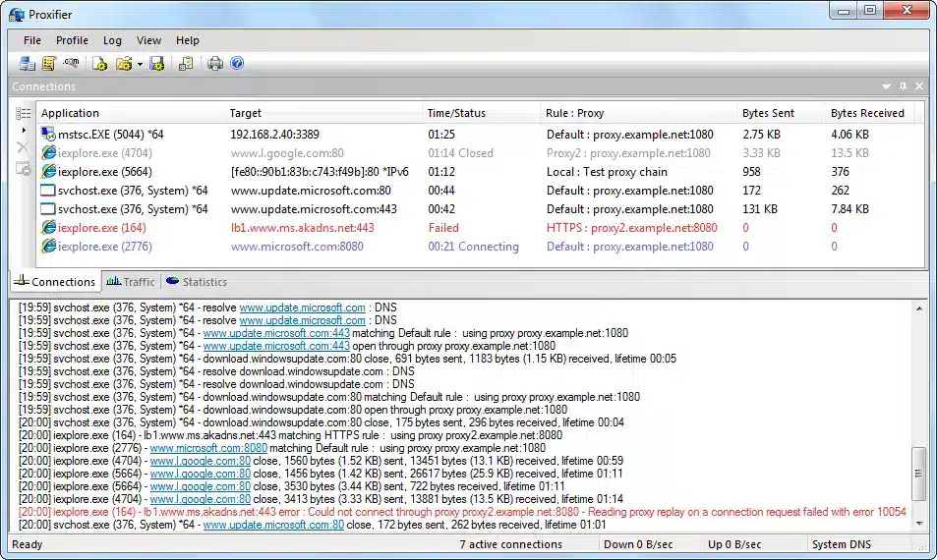Click www.microsoft.com:8080 link in log

[x=208, y=448]
